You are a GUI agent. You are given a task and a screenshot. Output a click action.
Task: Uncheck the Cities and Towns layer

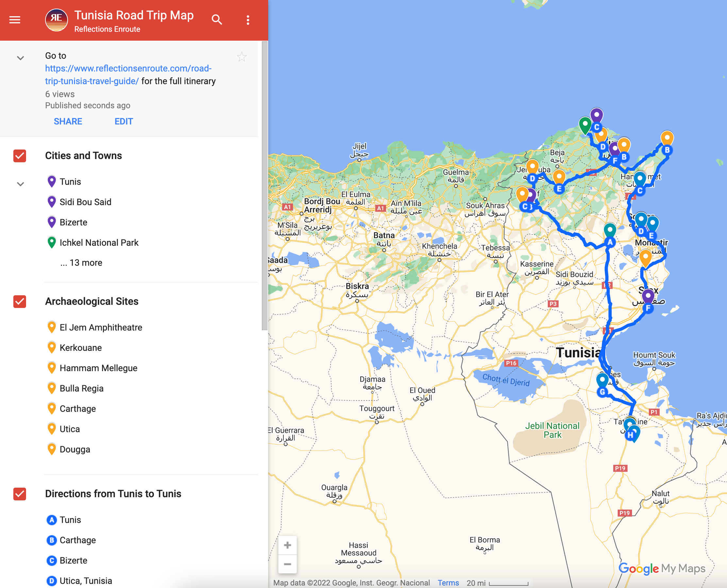click(20, 156)
